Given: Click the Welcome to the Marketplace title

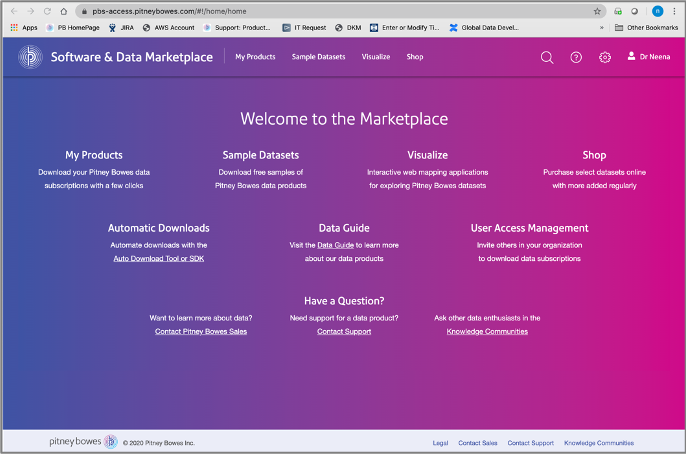Looking at the screenshot, I should point(344,119).
